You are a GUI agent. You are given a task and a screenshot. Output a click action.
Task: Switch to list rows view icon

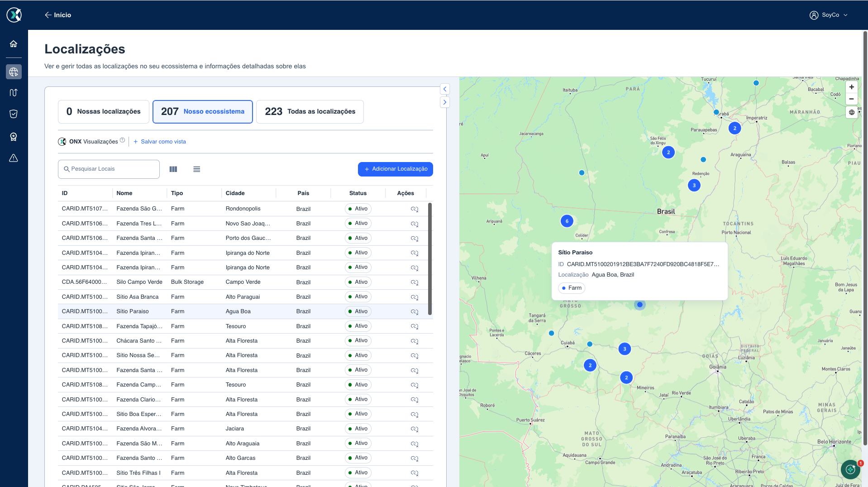click(x=197, y=169)
